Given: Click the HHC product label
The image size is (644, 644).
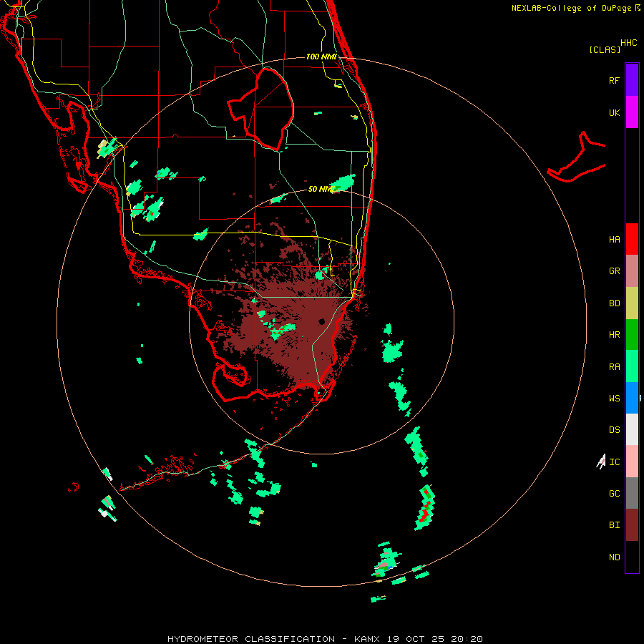Looking at the screenshot, I should (x=628, y=43).
